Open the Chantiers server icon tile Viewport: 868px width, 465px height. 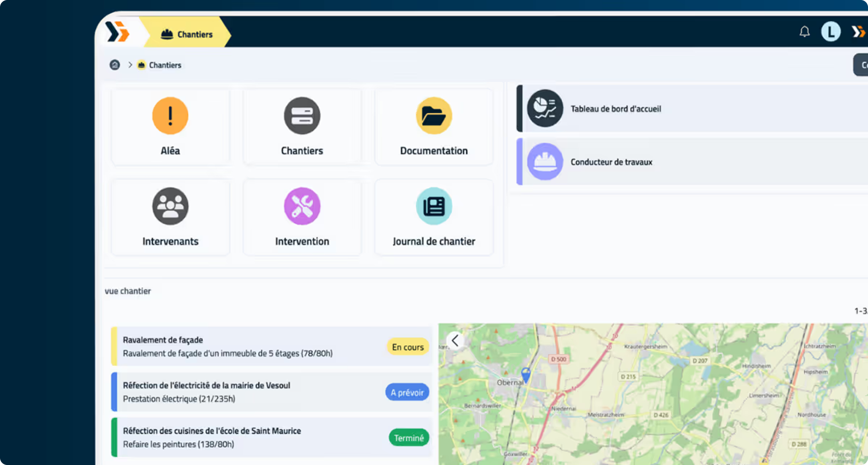[x=302, y=116]
